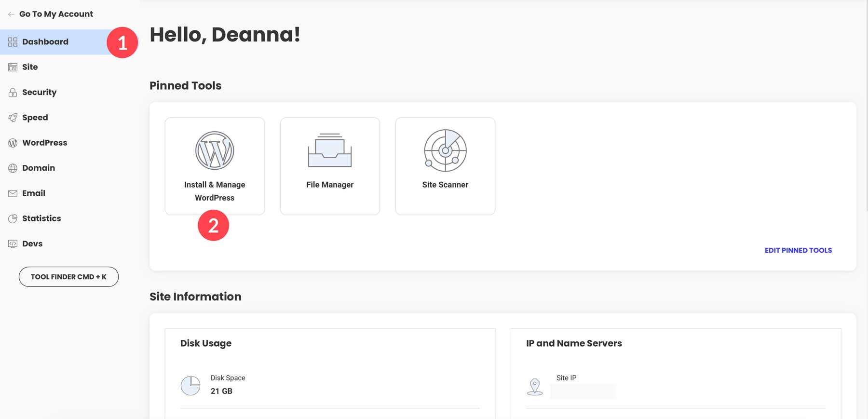Click the Devs code icon

[x=13, y=244]
